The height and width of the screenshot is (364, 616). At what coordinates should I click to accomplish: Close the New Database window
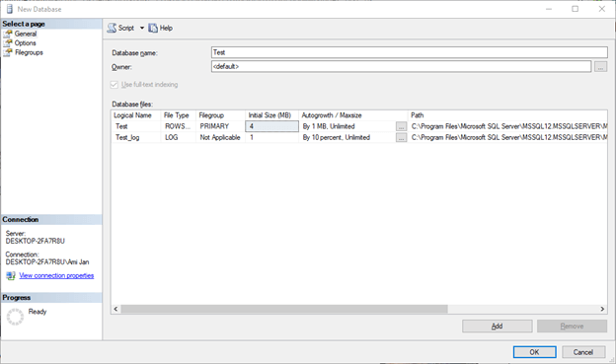[x=602, y=9]
